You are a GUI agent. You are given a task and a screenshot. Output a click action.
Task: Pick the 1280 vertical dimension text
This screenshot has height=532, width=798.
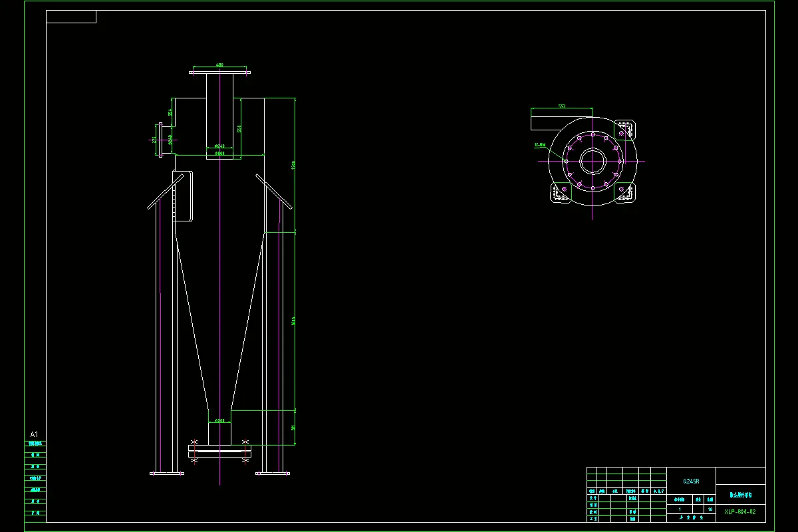[x=293, y=164]
